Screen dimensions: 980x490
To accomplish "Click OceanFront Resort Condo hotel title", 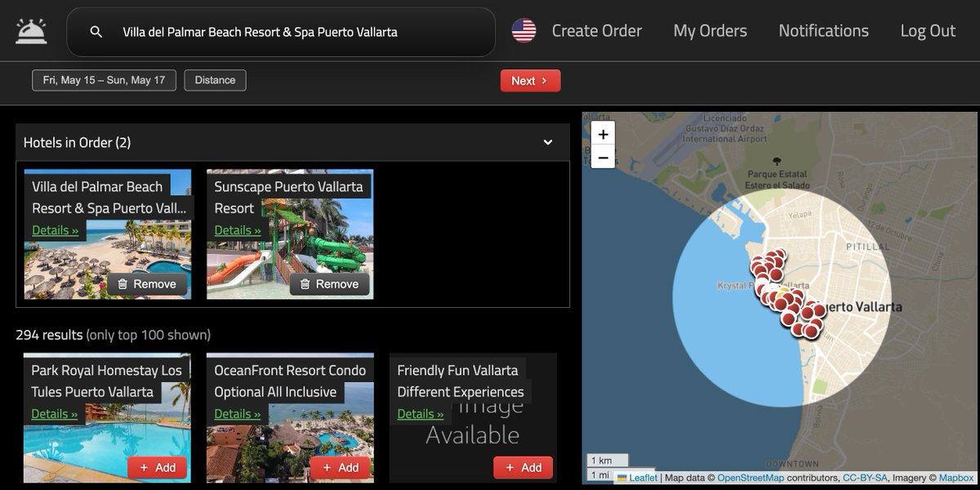I will 290,381.
